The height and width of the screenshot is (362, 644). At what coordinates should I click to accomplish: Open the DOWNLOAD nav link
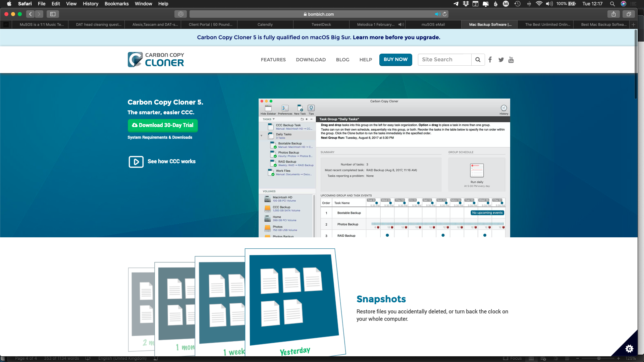pos(311,60)
